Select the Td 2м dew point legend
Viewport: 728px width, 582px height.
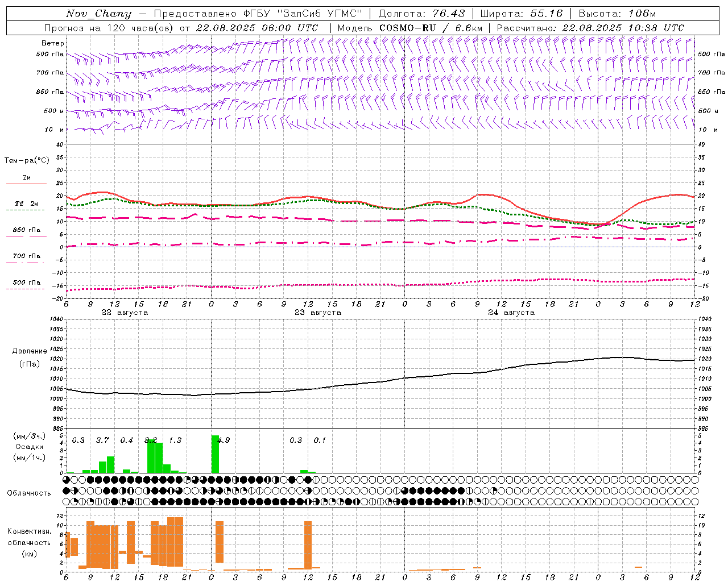point(26,204)
